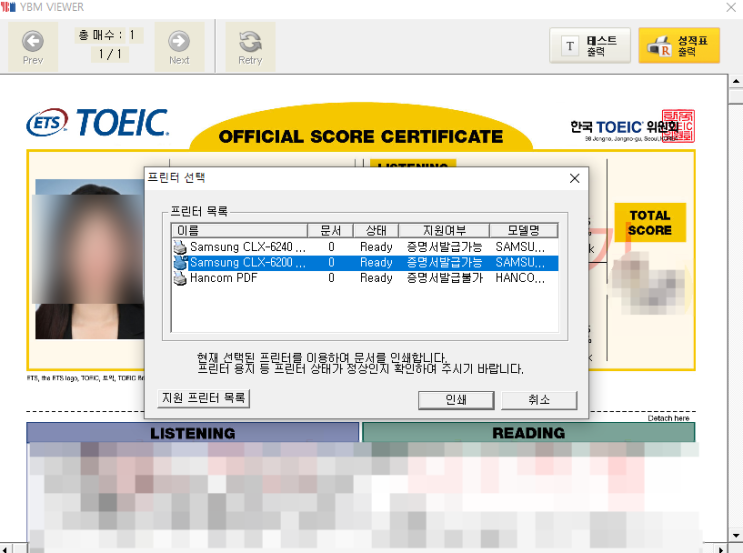This screenshot has width=743, height=553.
Task: Sort the list by 상태 column header
Action: [x=376, y=231]
